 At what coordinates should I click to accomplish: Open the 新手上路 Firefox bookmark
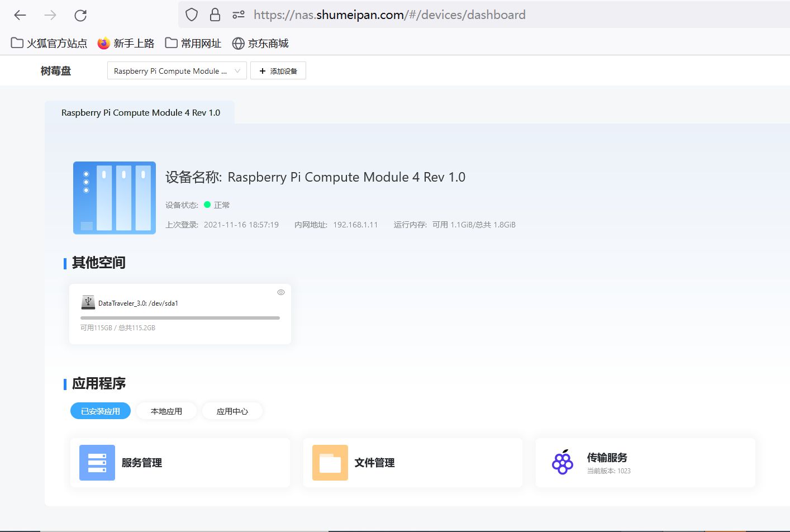tap(126, 43)
